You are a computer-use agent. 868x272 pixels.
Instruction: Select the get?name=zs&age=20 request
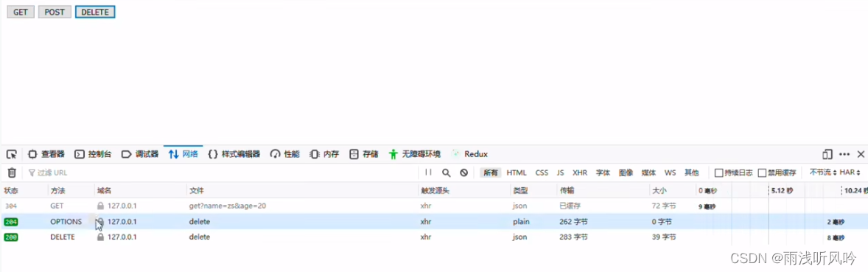tap(228, 206)
